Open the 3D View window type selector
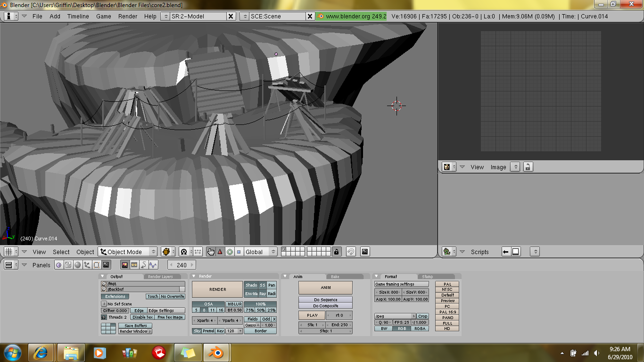644x362 pixels. click(11, 252)
